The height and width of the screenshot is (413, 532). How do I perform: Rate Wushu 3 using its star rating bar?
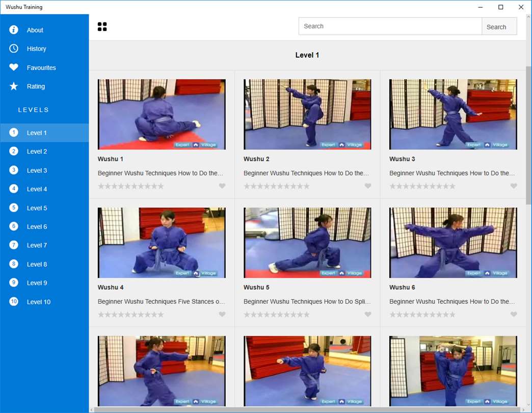[422, 186]
